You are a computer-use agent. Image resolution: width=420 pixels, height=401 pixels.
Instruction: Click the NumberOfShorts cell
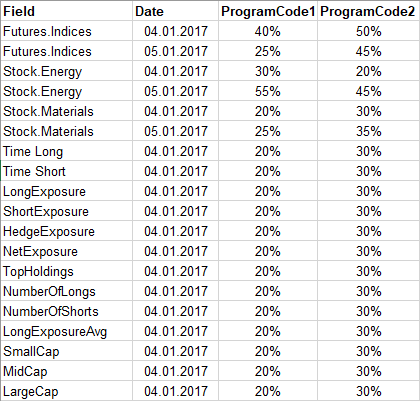pos(67,311)
